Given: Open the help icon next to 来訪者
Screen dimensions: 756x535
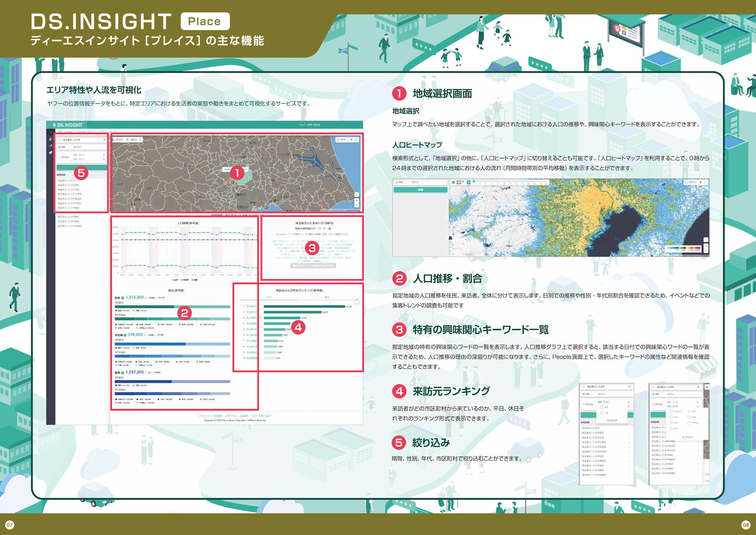Looking at the screenshot, I should tap(125, 335).
